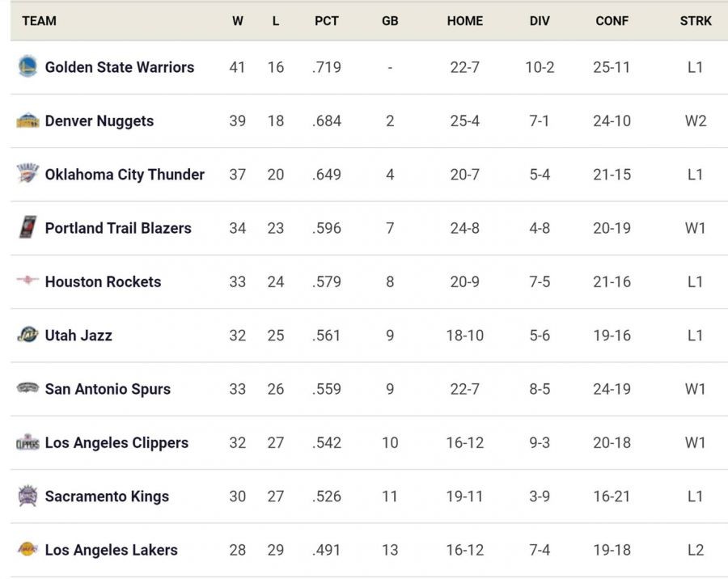Click the HOME column header

[464, 21]
